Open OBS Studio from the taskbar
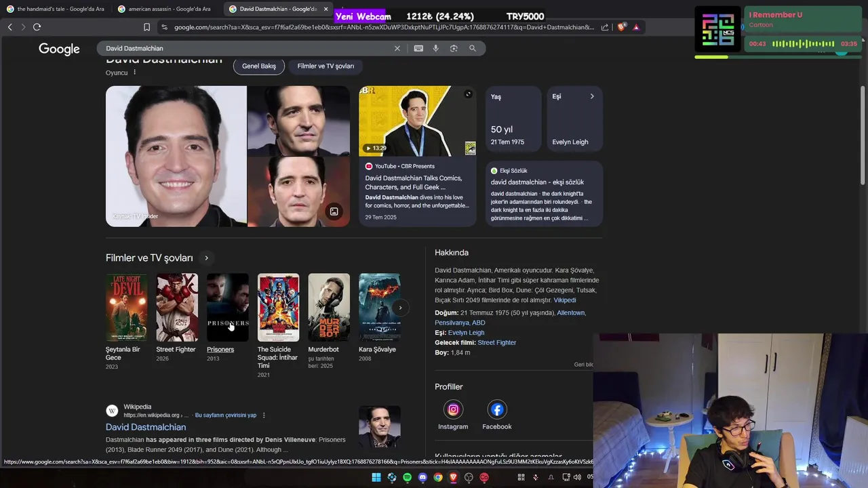Image resolution: width=868 pixels, height=488 pixels. click(x=469, y=477)
